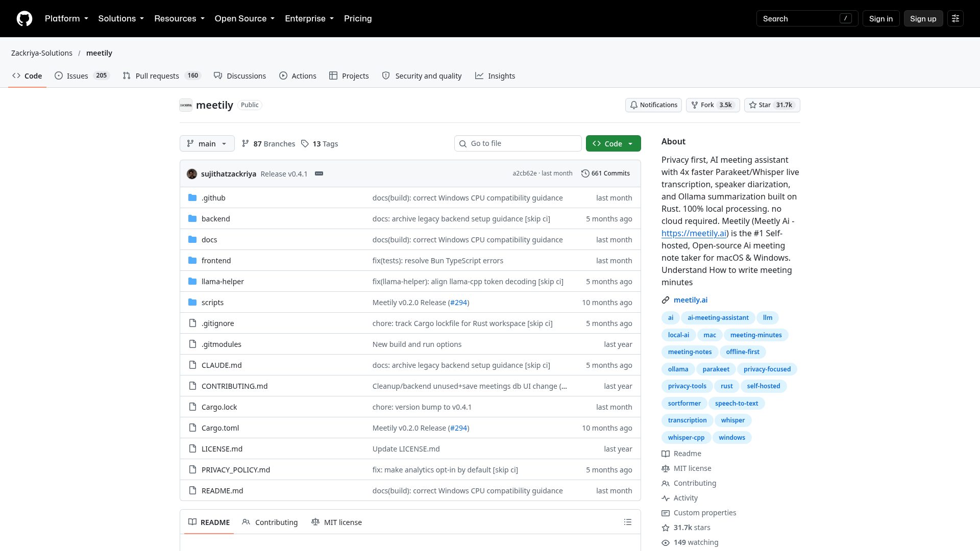Open the meetily repository avatar image
The image size is (980, 551).
click(186, 105)
